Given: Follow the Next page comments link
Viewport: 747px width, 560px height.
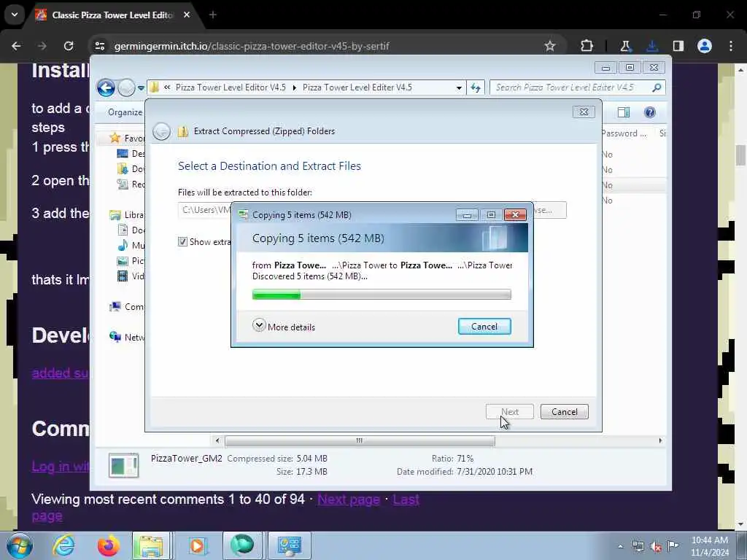Looking at the screenshot, I should 349,499.
